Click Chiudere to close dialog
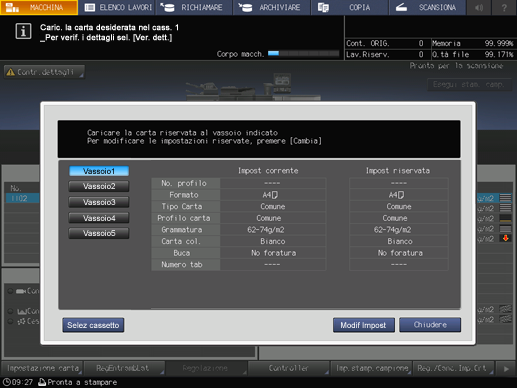 (430, 325)
